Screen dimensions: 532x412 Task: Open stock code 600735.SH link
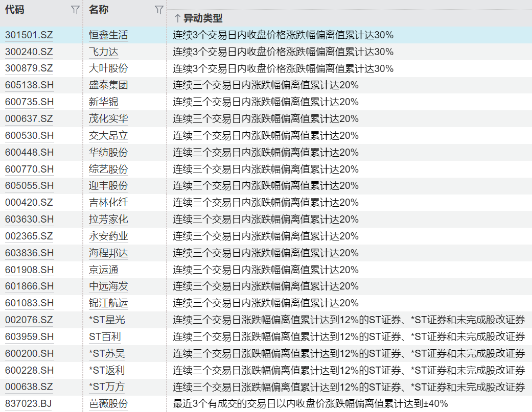pos(30,102)
